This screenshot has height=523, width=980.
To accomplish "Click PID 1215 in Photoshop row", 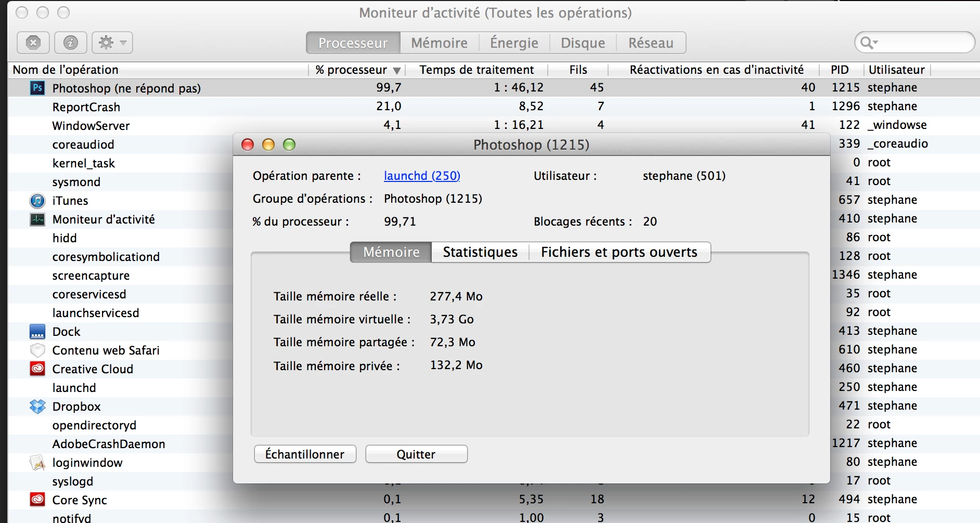I will [x=845, y=87].
